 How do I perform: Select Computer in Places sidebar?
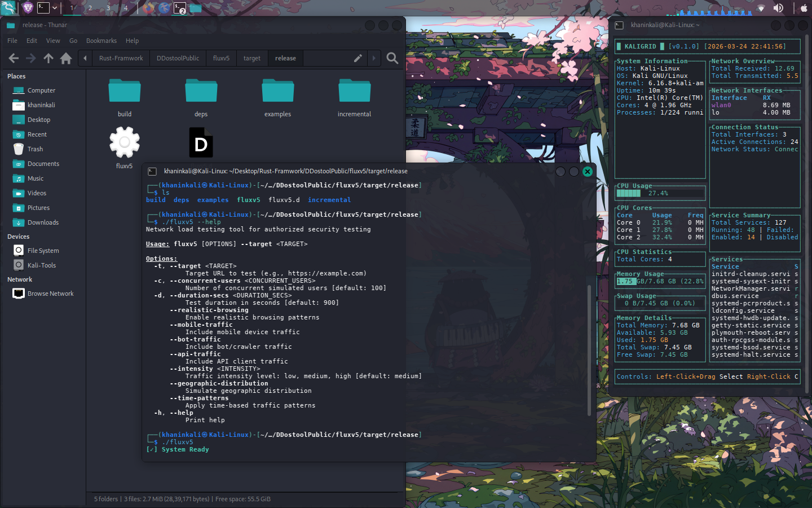click(x=43, y=90)
